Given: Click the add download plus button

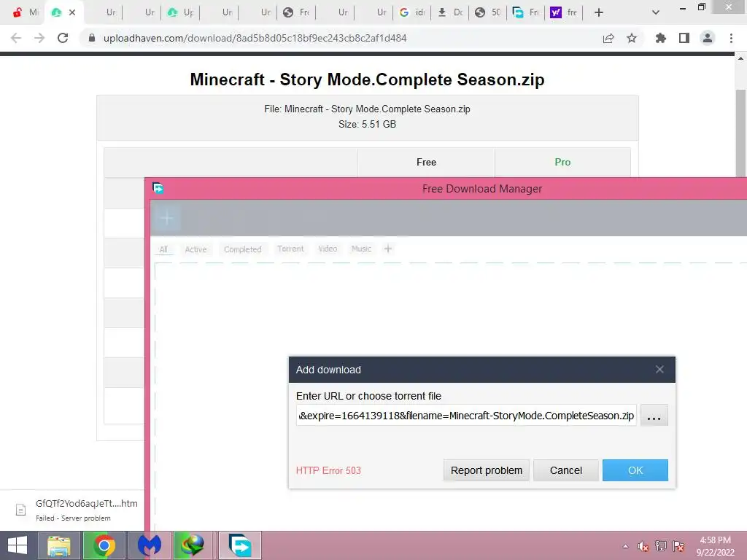Looking at the screenshot, I should click(x=166, y=218).
